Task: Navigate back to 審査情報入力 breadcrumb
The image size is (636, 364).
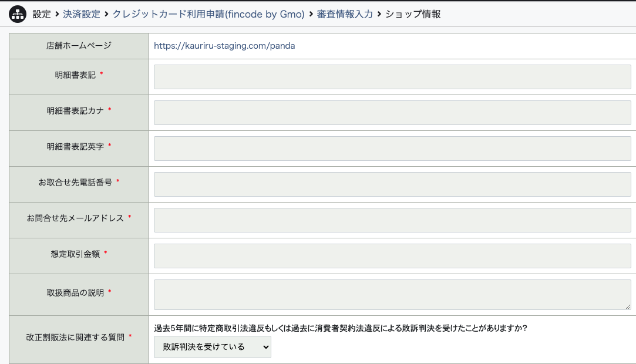Action: 345,15
